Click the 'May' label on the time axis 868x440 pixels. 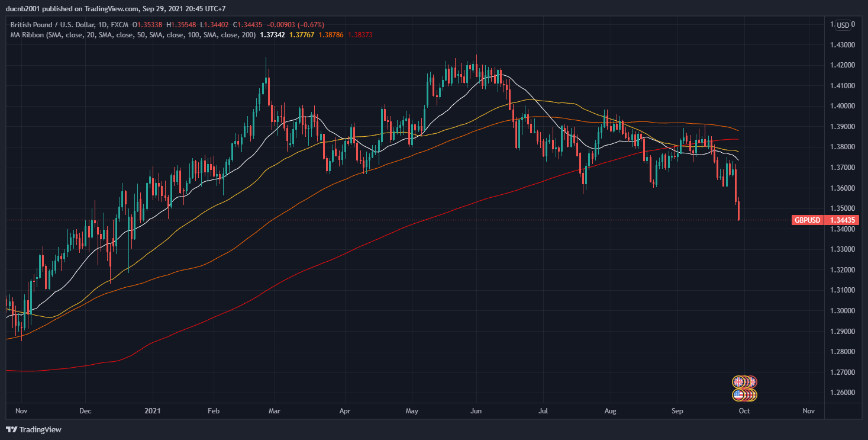tap(412, 410)
